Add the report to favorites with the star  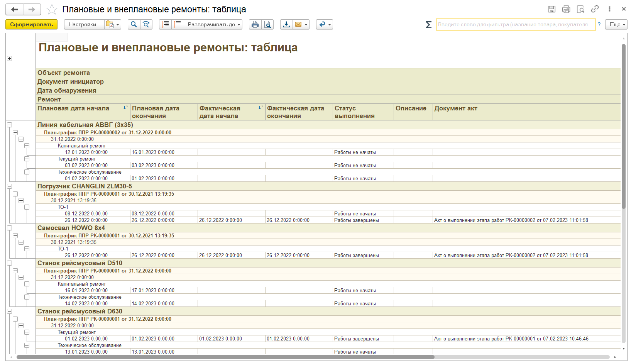[52, 9]
